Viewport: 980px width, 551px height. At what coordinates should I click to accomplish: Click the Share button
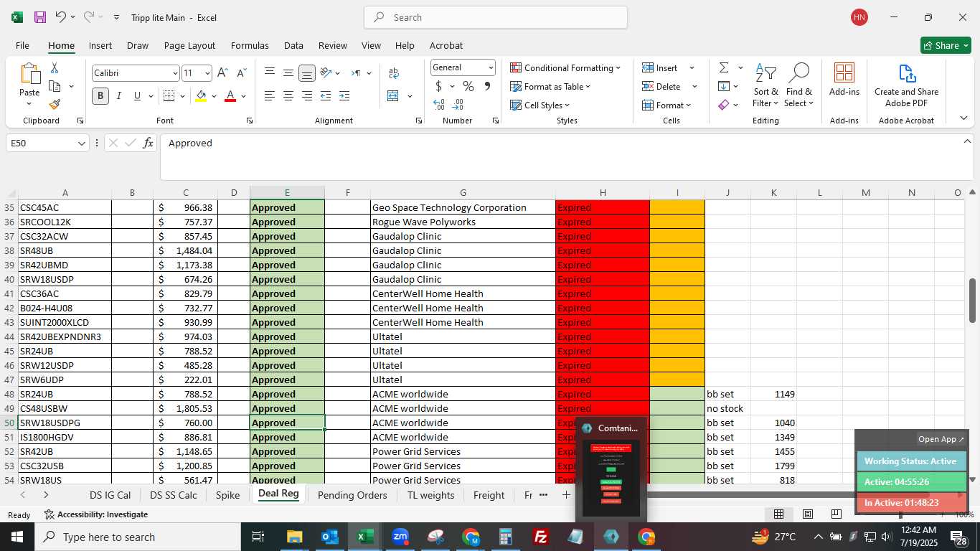(x=946, y=45)
